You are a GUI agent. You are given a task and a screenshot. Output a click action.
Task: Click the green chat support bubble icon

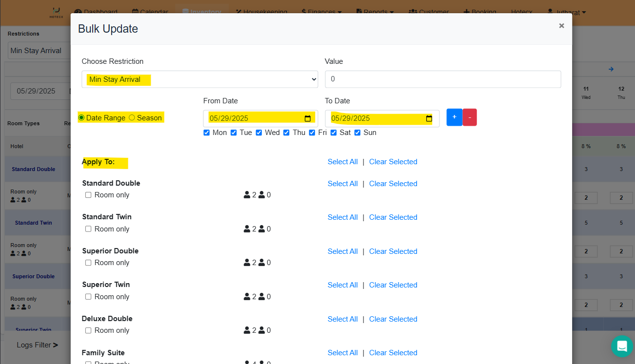[622, 346]
